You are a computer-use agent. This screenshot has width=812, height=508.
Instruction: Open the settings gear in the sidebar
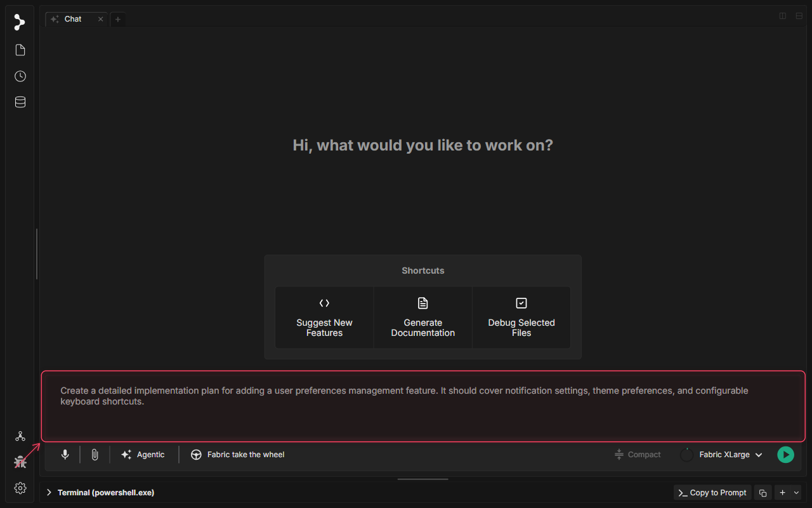(20, 488)
